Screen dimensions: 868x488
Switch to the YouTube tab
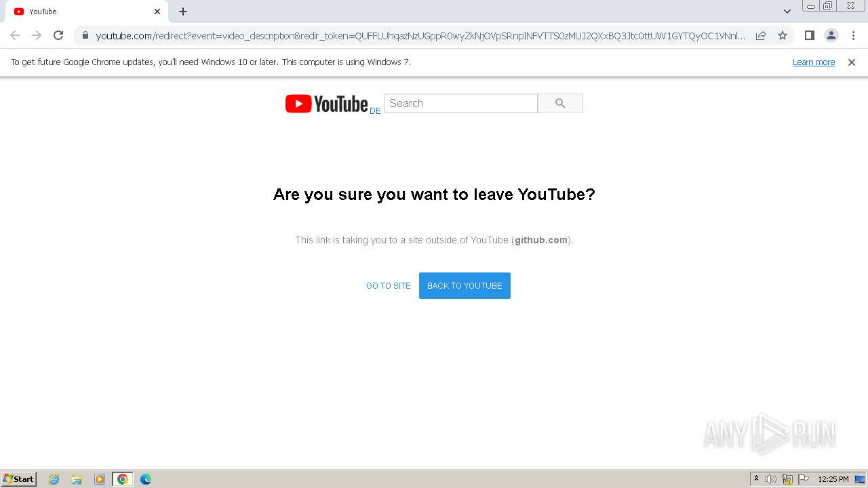click(87, 12)
